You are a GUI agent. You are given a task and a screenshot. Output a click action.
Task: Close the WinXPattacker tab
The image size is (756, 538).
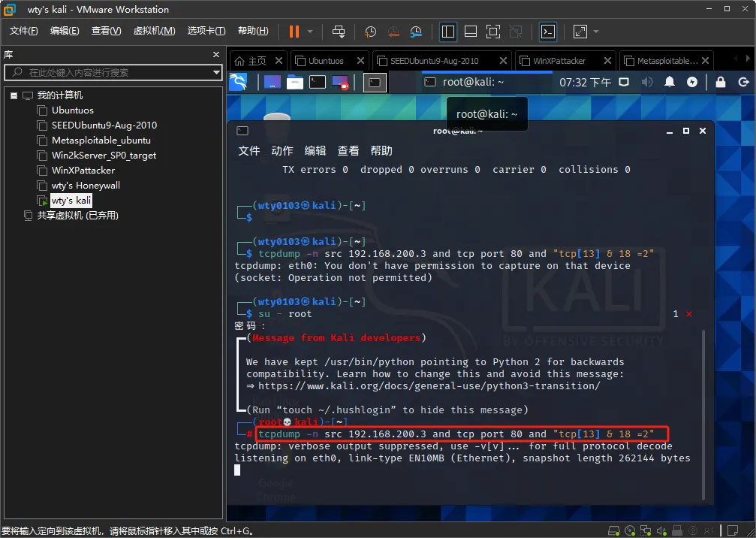[608, 61]
